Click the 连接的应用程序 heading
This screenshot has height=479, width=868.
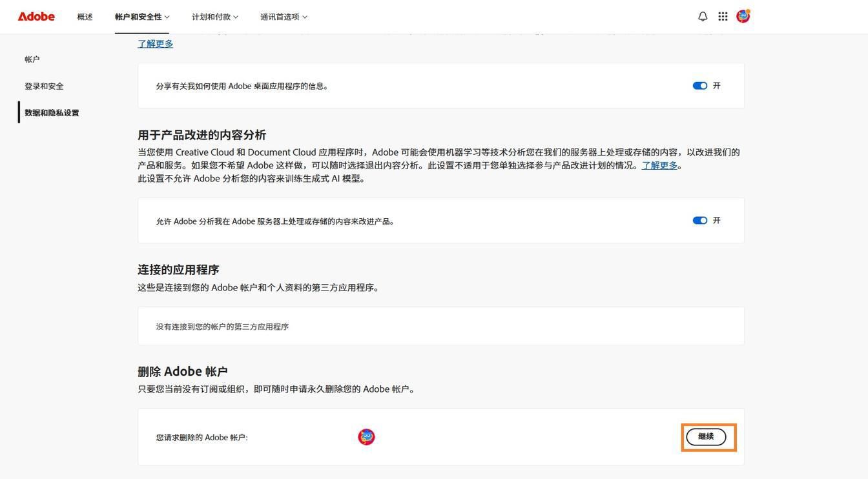click(x=178, y=270)
